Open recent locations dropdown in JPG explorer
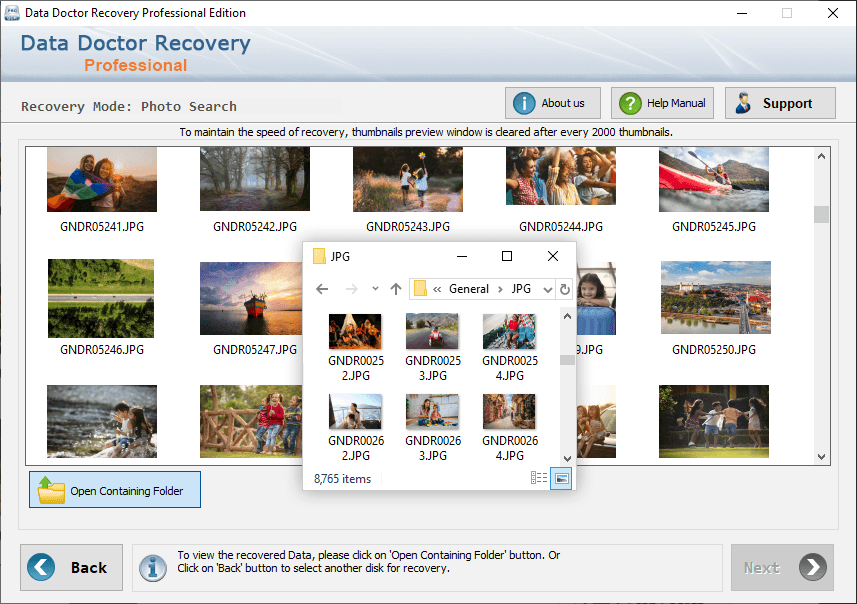The height and width of the screenshot is (604, 857). [x=375, y=288]
